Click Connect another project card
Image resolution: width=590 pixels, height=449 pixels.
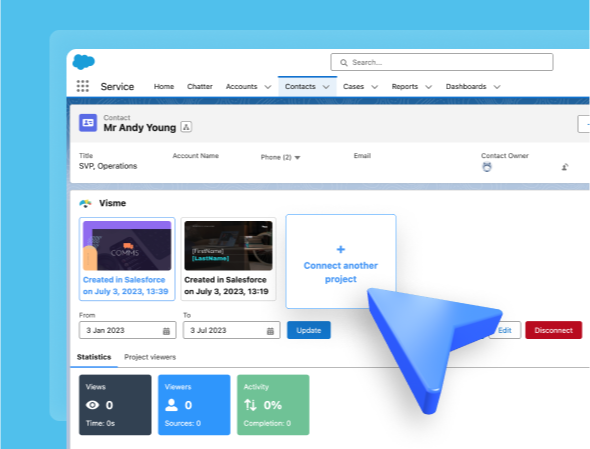point(341,261)
